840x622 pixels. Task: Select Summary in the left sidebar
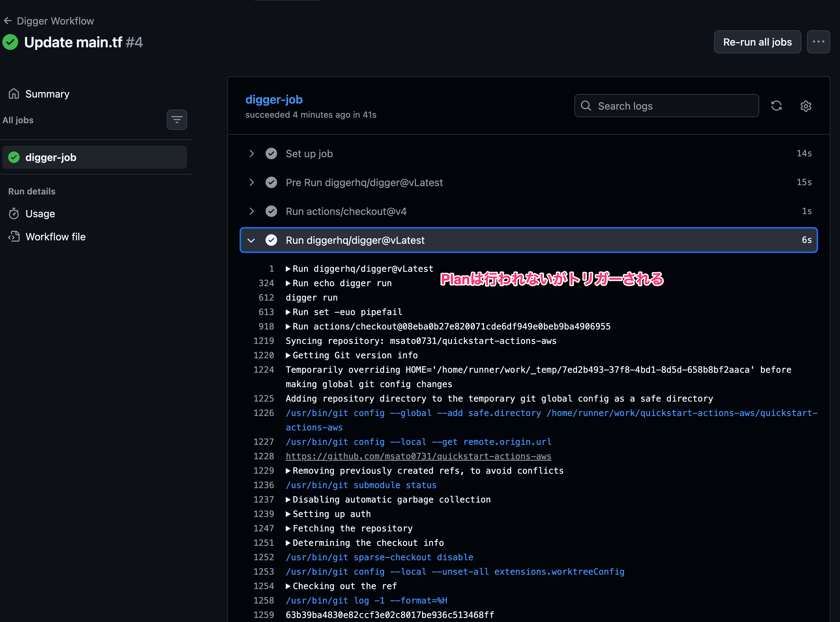(x=47, y=93)
